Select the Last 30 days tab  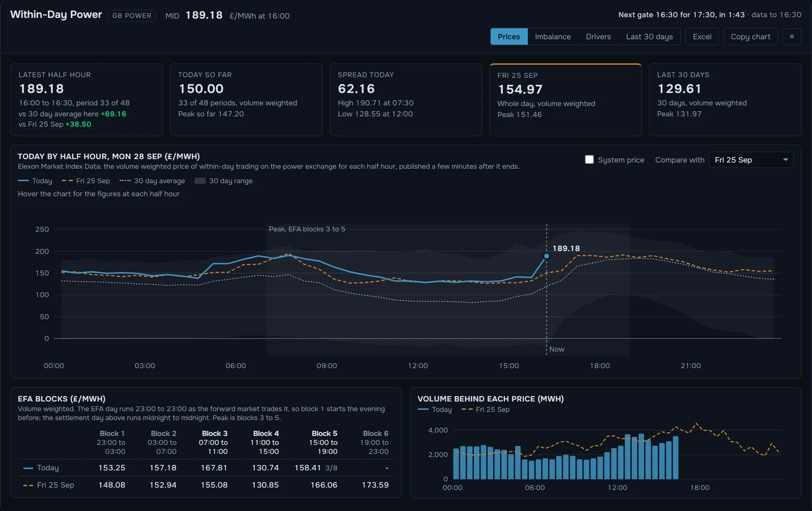(x=649, y=37)
